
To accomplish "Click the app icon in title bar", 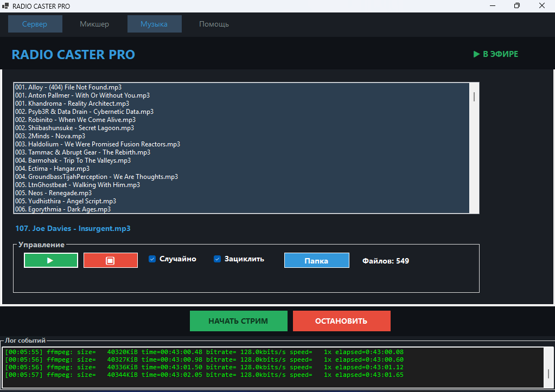I will tap(6, 6).
